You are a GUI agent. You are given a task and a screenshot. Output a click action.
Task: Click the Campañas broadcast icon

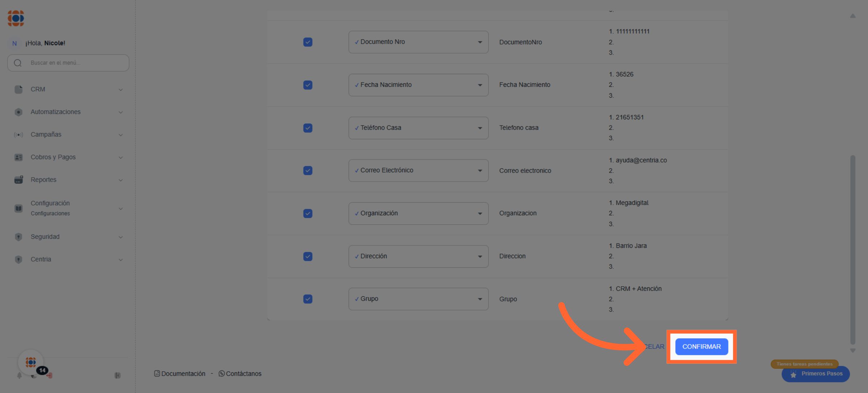[x=18, y=135]
